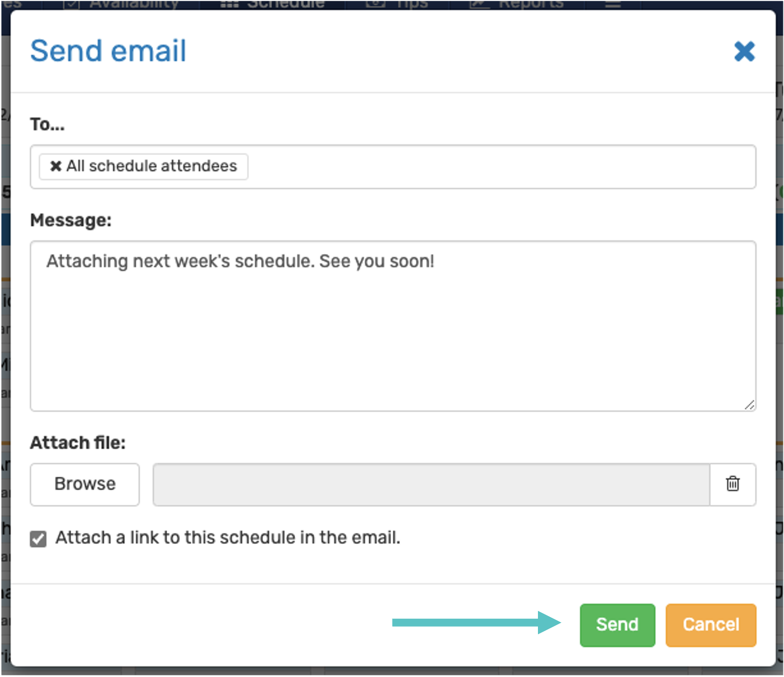Click the Schedule grid icon in nav
The height and width of the screenshot is (677, 784).
pos(230,4)
